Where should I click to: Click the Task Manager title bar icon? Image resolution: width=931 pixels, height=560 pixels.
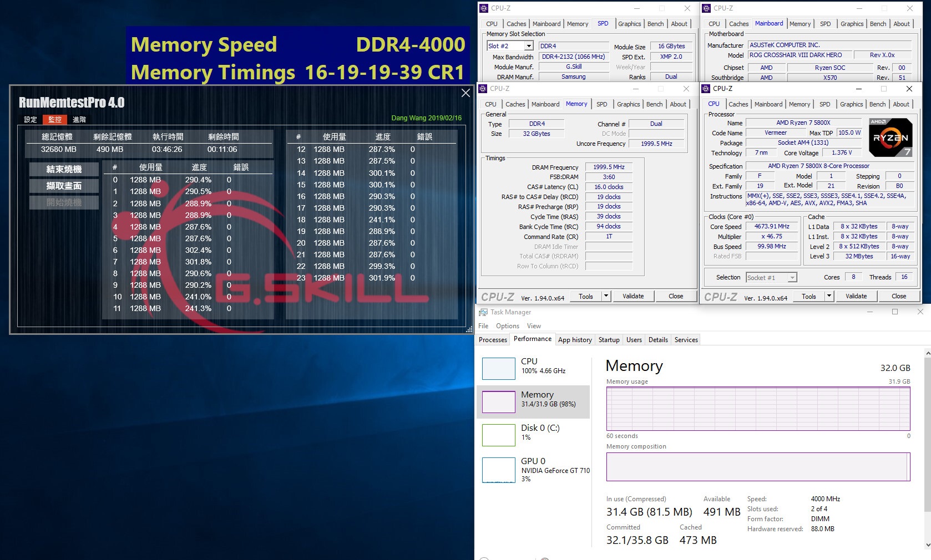click(483, 312)
